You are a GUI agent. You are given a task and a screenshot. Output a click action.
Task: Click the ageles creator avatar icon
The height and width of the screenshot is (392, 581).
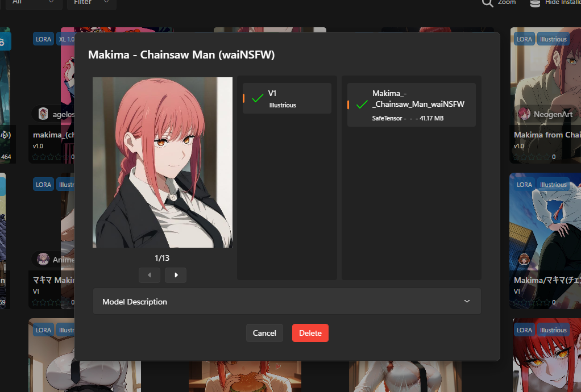[43, 114]
